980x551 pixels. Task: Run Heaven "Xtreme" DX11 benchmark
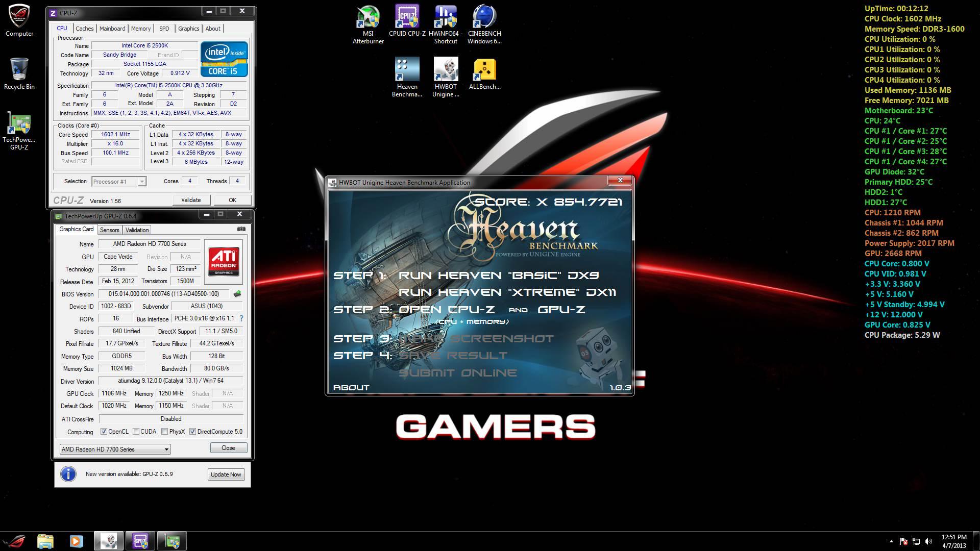507,292
